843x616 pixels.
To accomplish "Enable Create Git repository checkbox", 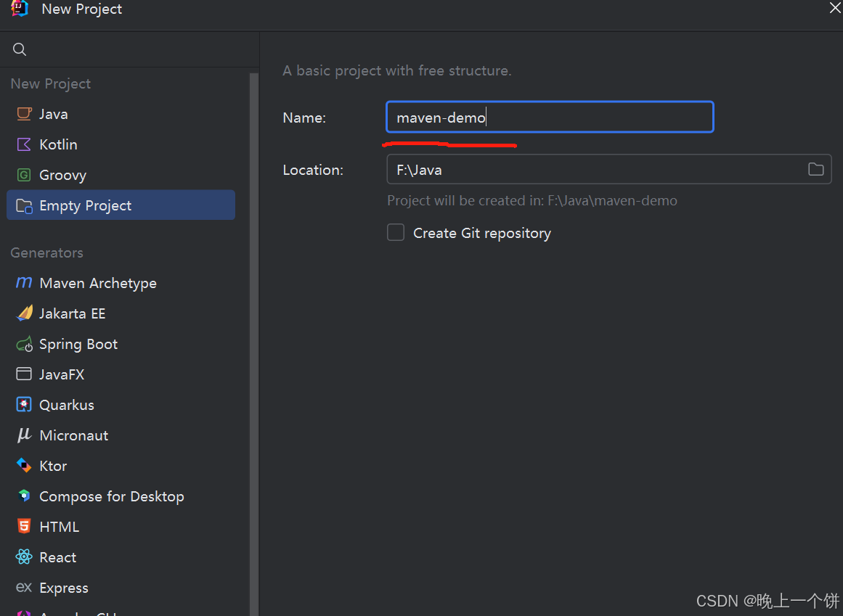I will (x=396, y=233).
